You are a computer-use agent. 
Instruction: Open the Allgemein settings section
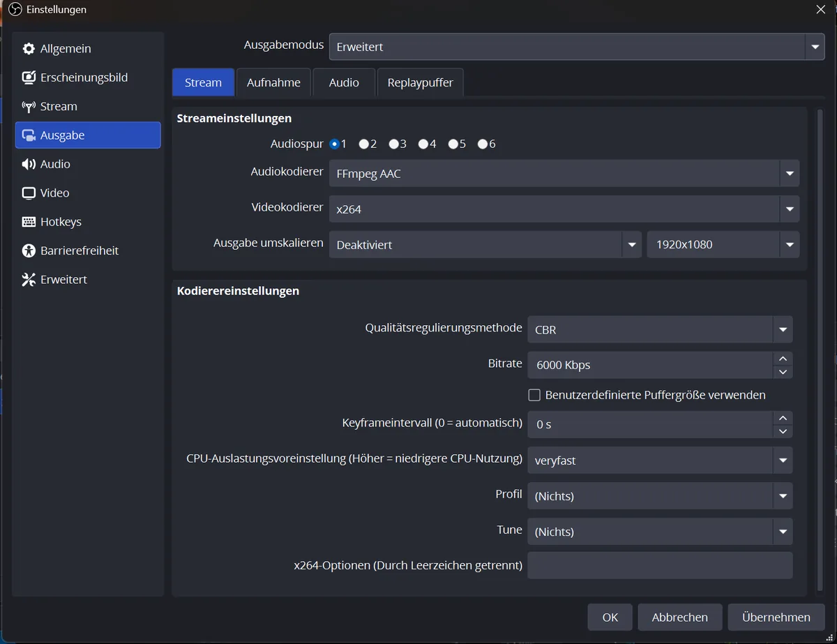pos(88,49)
